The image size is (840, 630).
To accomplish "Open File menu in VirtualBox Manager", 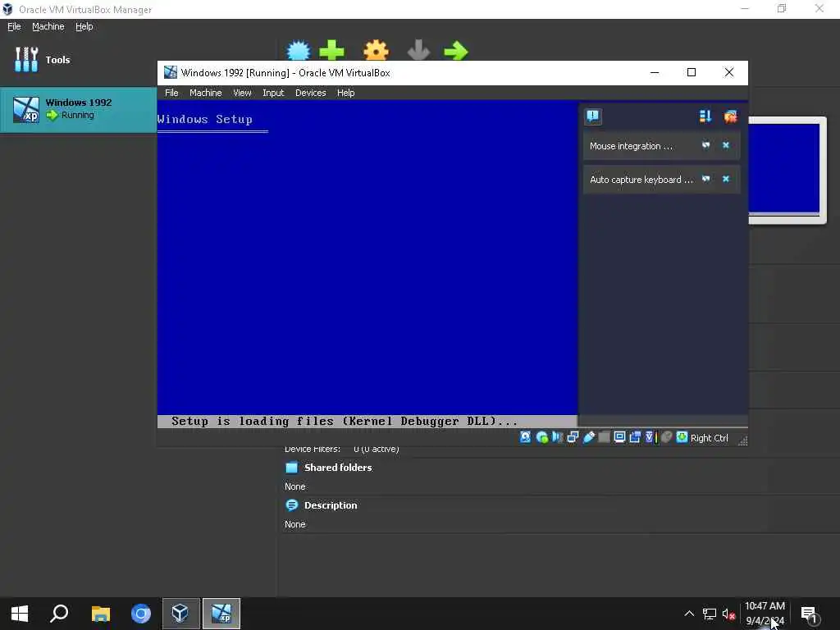I will click(14, 26).
